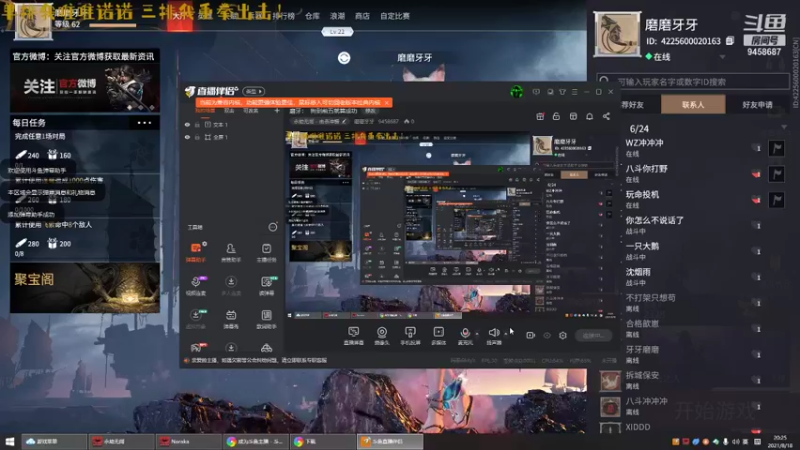Mute the 扬声器 speaker
Image resolution: width=800 pixels, height=450 pixels.
click(x=494, y=335)
